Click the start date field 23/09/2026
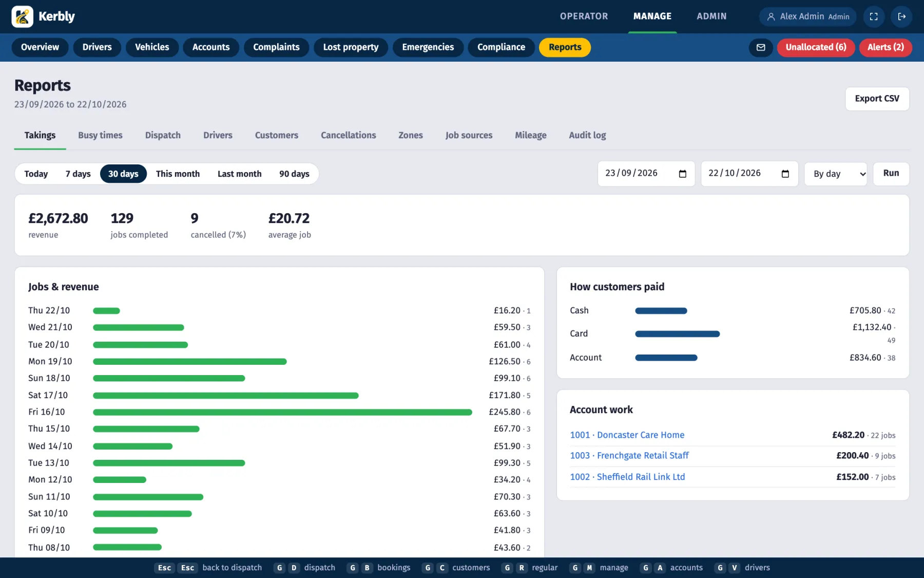The image size is (924, 578). pyautogui.click(x=646, y=174)
